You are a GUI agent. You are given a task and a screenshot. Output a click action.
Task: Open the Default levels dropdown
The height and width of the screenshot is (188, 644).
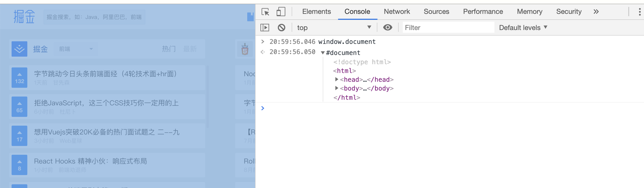[523, 27]
